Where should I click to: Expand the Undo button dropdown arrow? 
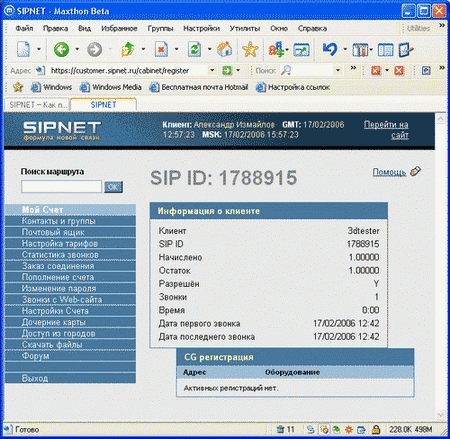click(x=345, y=49)
